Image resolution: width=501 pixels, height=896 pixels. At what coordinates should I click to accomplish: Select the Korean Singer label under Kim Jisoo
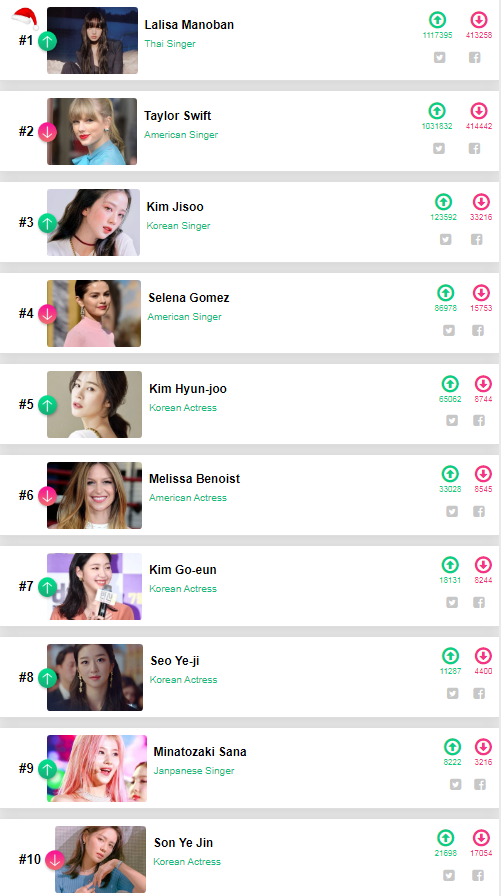178,226
